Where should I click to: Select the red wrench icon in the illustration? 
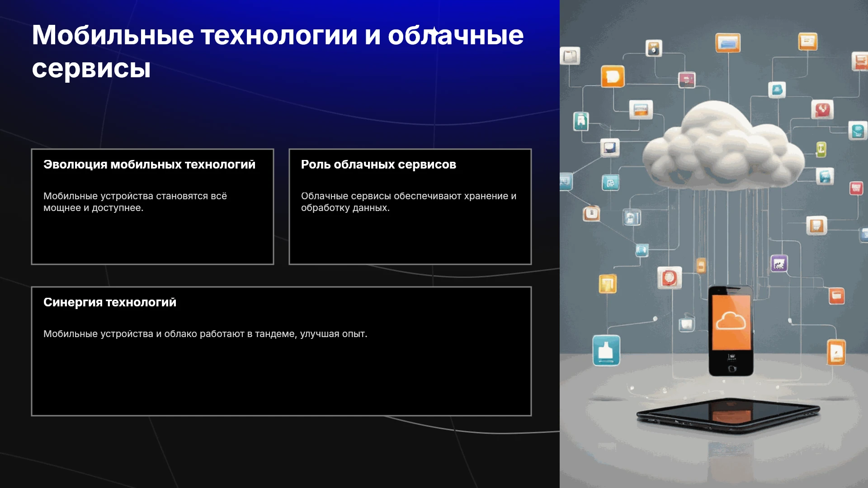click(822, 109)
